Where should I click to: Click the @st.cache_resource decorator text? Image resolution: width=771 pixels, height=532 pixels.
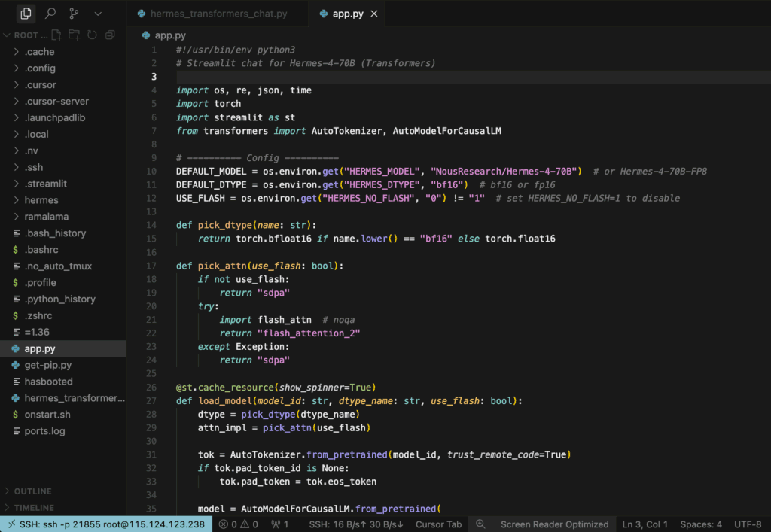pyautogui.click(x=224, y=387)
